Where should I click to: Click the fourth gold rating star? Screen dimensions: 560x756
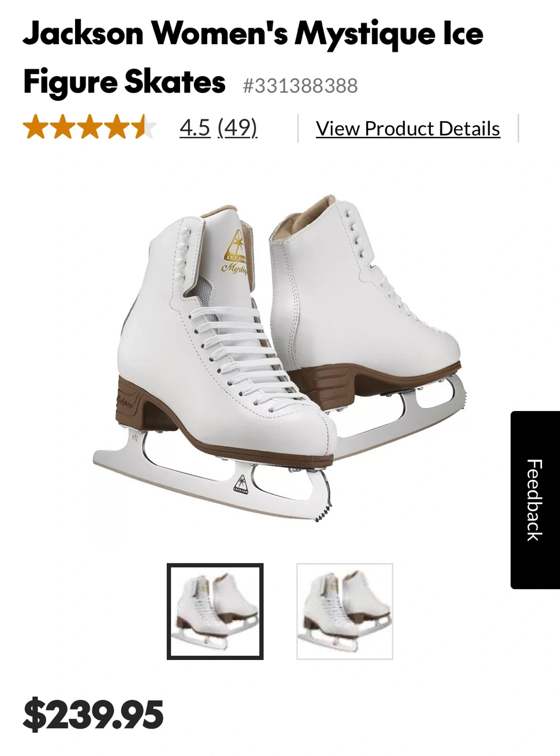[118, 128]
